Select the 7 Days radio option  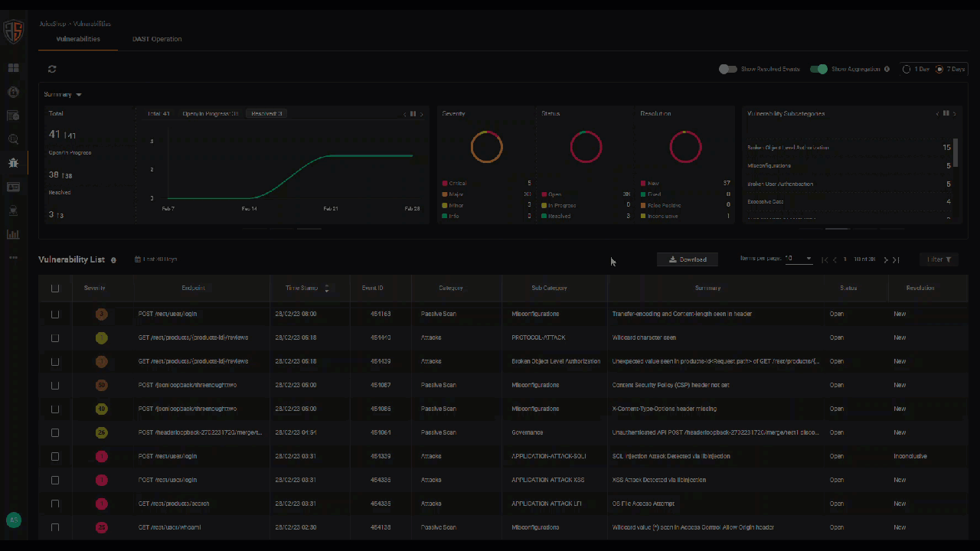point(939,69)
